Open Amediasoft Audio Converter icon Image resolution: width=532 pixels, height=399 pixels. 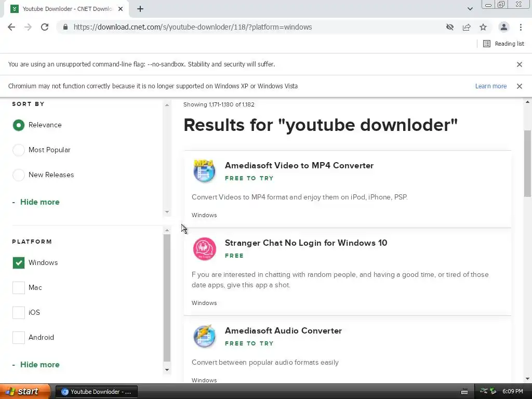[x=204, y=336]
